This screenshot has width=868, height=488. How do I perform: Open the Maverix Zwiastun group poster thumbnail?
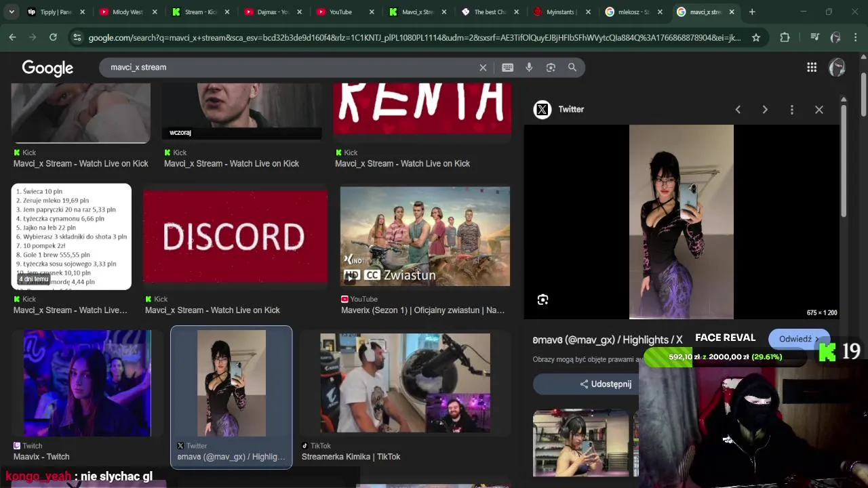tap(425, 237)
